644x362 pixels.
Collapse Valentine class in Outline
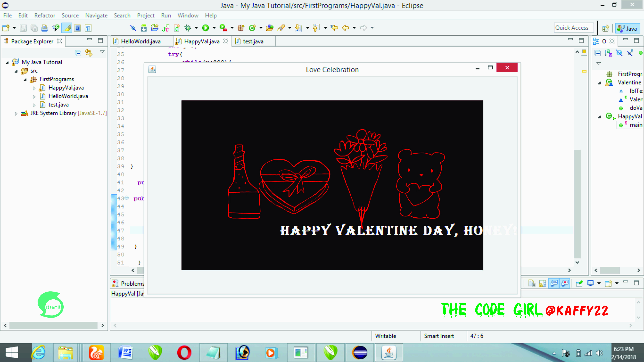tap(599, 83)
